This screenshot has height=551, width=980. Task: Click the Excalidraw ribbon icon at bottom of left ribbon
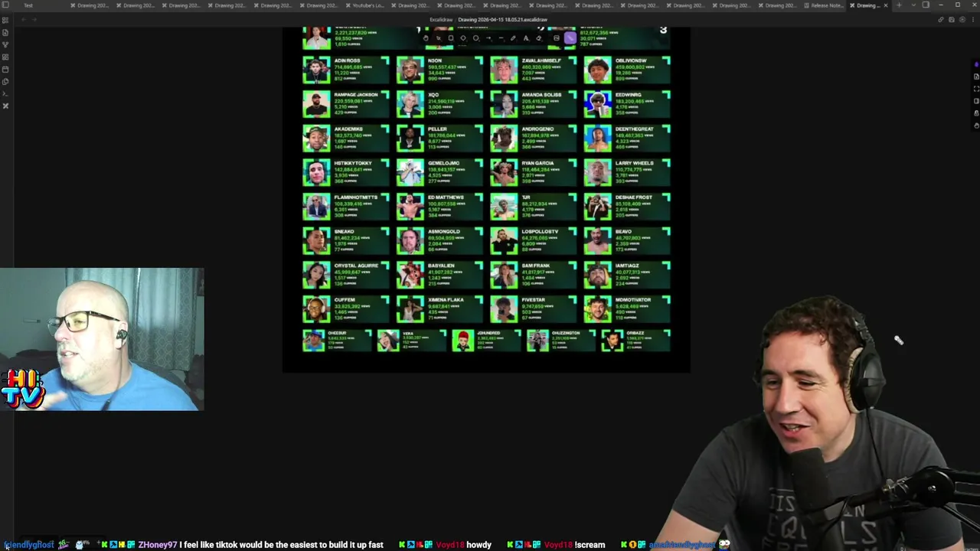5,106
